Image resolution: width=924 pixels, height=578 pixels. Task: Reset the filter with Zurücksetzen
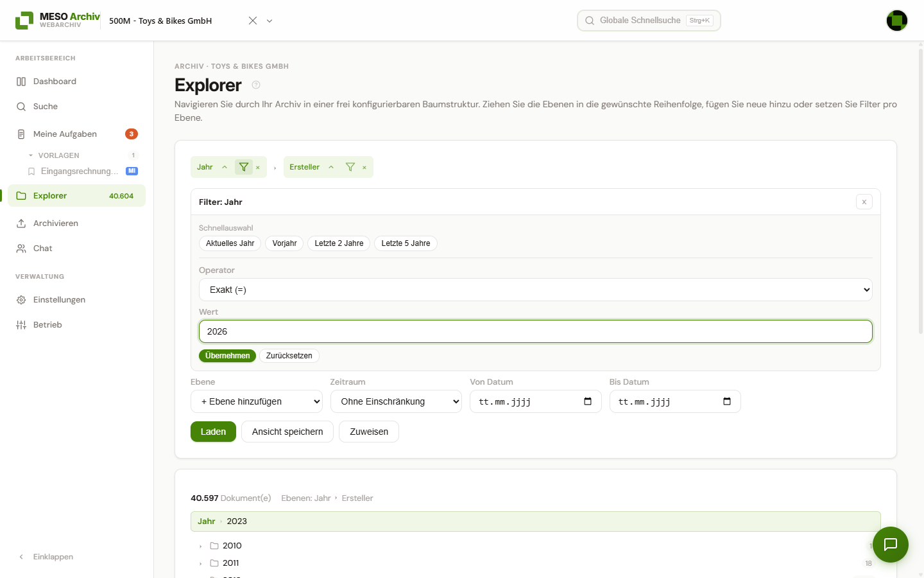point(289,356)
